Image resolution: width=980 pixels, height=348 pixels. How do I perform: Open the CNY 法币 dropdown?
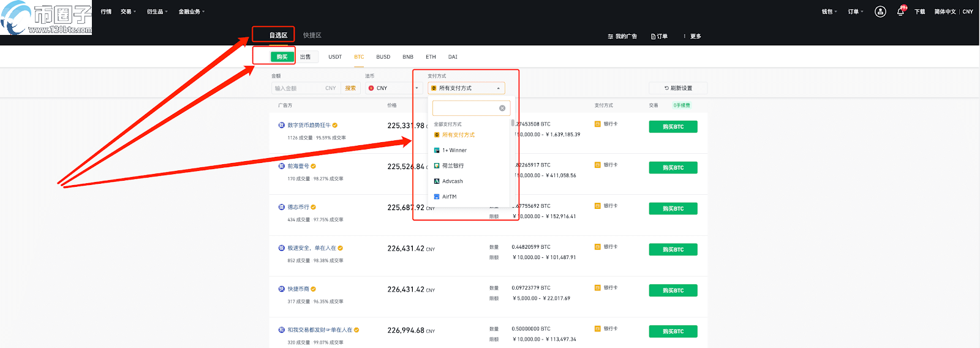pyautogui.click(x=394, y=88)
